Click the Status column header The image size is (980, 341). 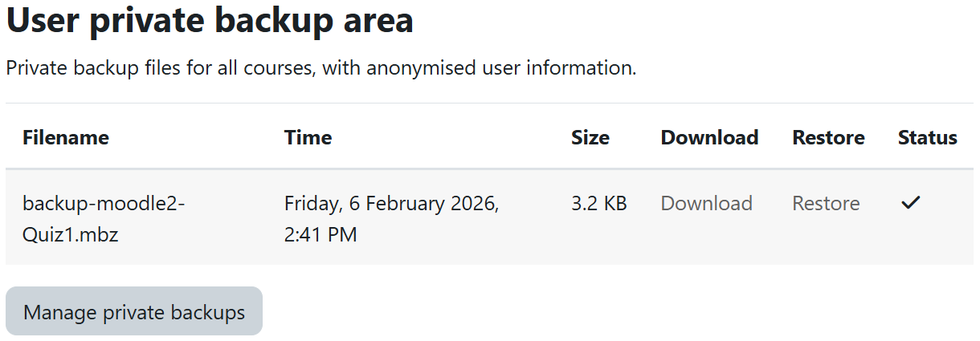tap(927, 138)
